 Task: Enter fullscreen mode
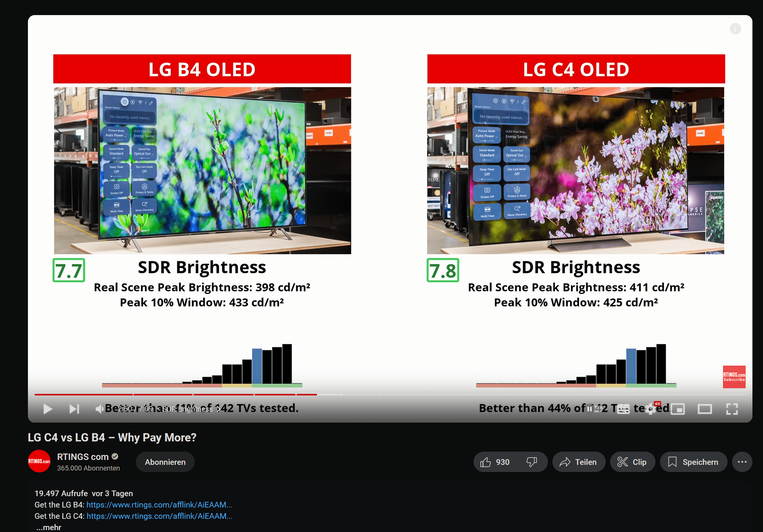[732, 409]
